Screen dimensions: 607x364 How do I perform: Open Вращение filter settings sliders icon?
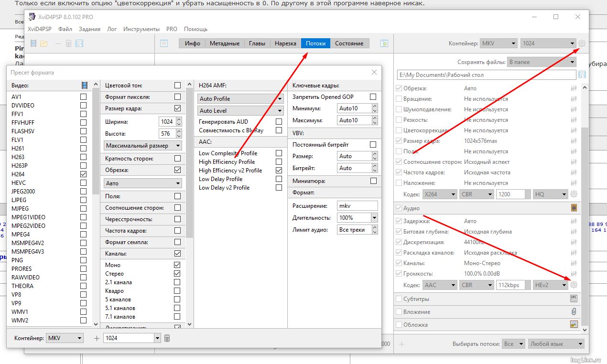(x=574, y=99)
